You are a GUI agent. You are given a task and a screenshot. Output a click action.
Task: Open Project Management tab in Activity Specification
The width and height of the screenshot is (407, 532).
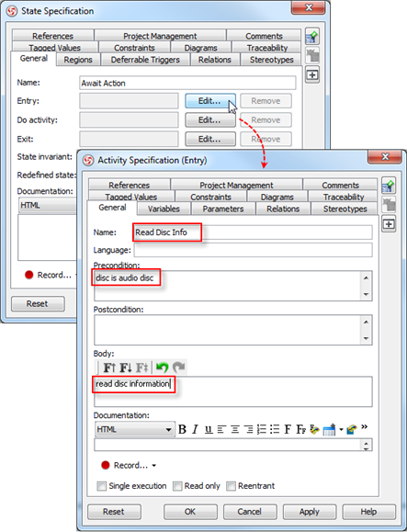click(x=236, y=185)
